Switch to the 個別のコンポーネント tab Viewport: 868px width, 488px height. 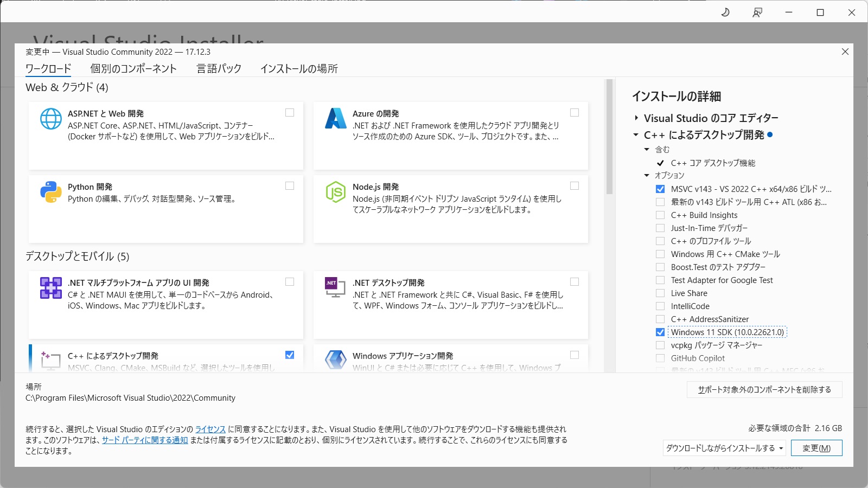pos(133,69)
